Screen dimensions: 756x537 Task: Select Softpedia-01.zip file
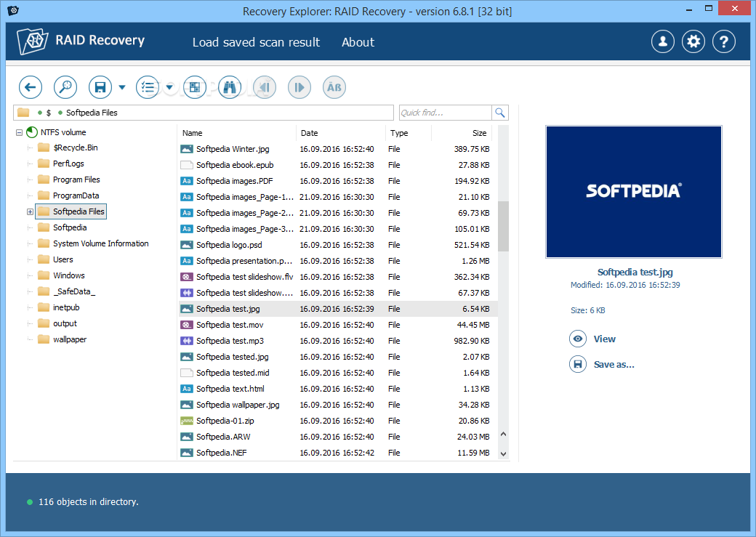pos(337,421)
